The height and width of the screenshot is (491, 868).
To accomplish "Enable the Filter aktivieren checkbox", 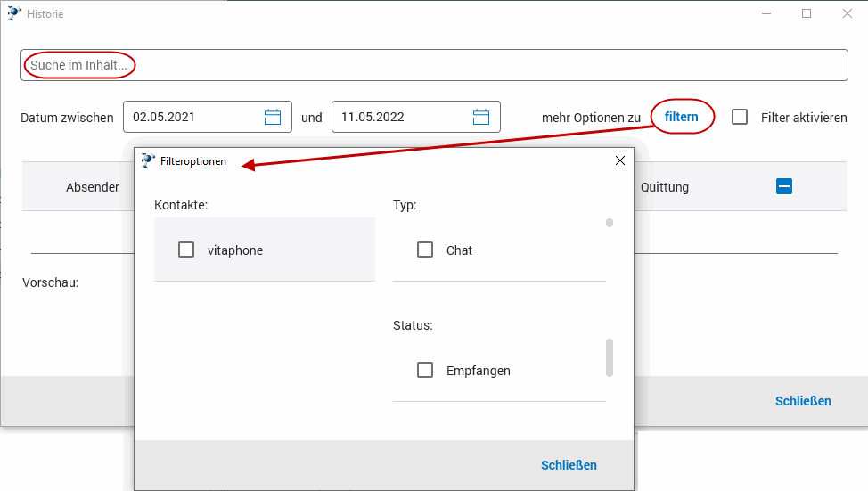I will point(740,117).
